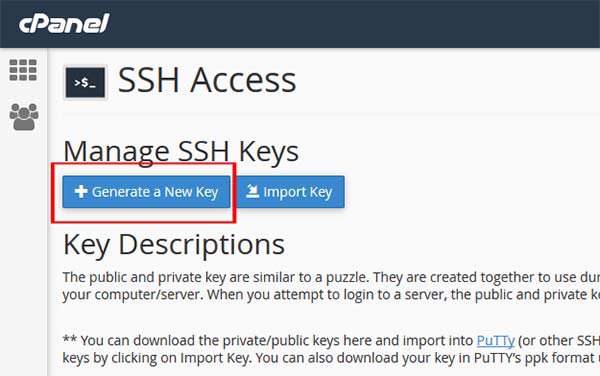Viewport: 600px width, 376px height.
Task: Click the SSH Access terminal icon
Action: coord(85,82)
